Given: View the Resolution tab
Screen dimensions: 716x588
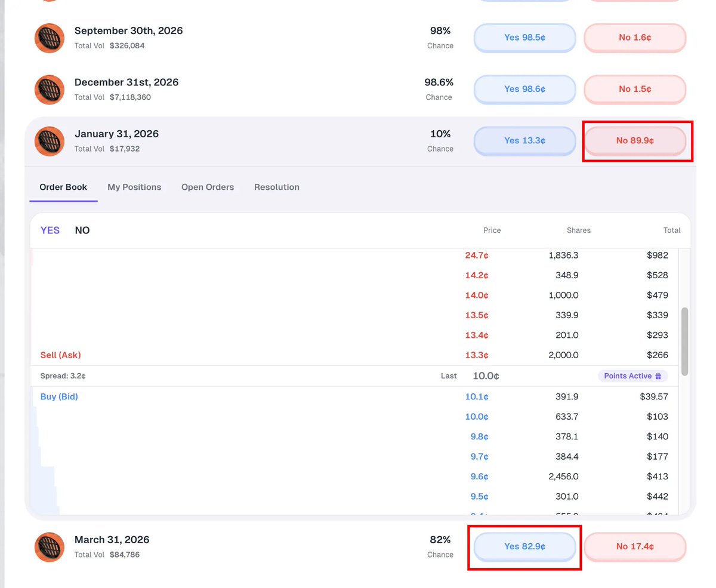Looking at the screenshot, I should pyautogui.click(x=277, y=187).
